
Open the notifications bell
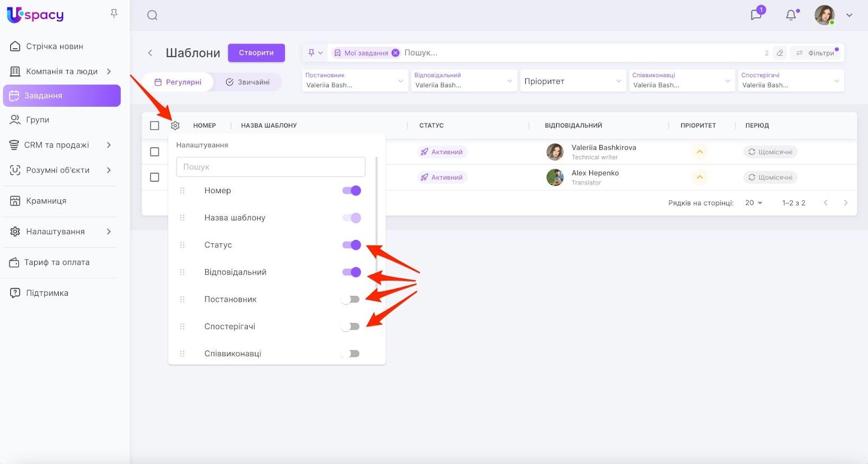click(x=791, y=15)
